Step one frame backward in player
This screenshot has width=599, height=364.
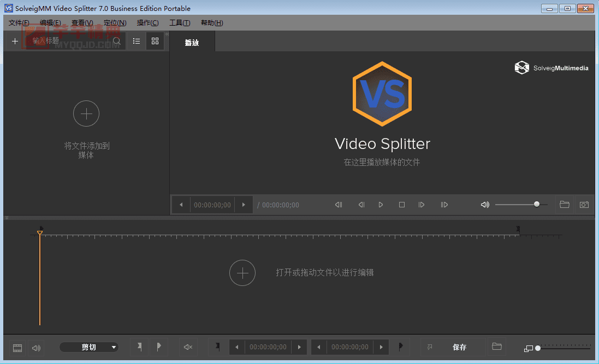361,205
